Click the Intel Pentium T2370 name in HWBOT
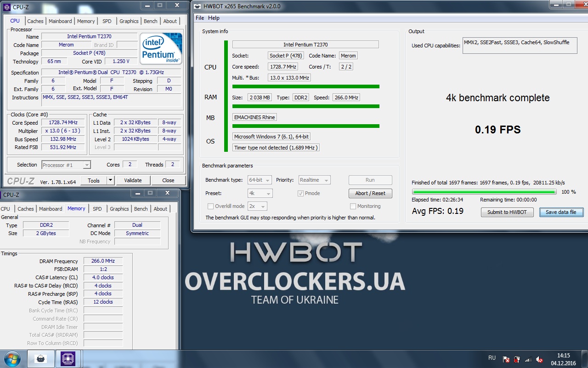The image size is (588, 368). [305, 45]
